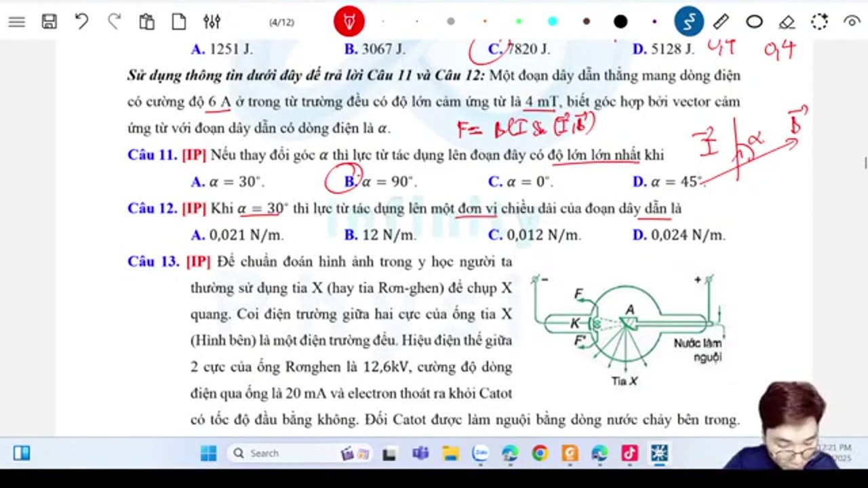Open the hamburger menu
Image resolution: width=868 pixels, height=488 pixels.
pos(17,22)
